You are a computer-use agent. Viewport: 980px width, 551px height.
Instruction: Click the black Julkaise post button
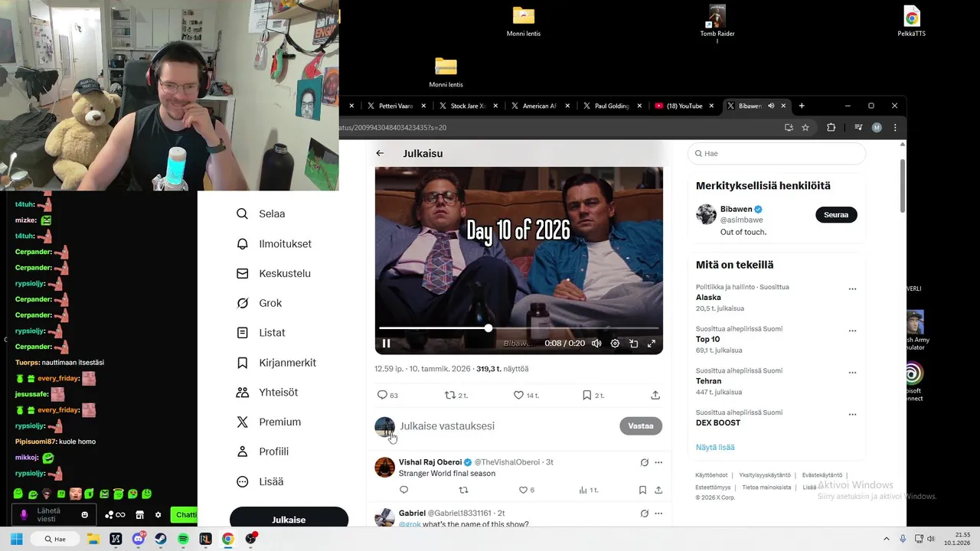click(x=289, y=519)
